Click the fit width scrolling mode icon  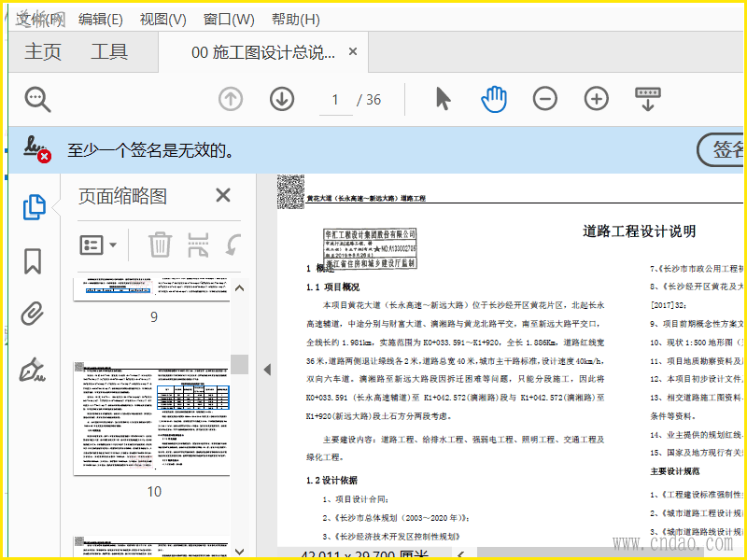(x=648, y=99)
